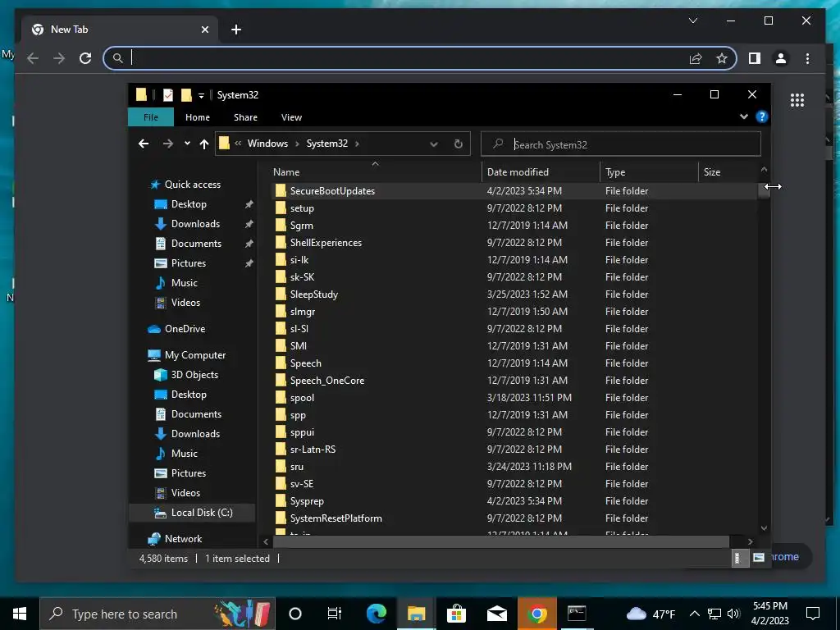The image size is (840, 630).
Task: Select the spool folder
Action: 302,398
